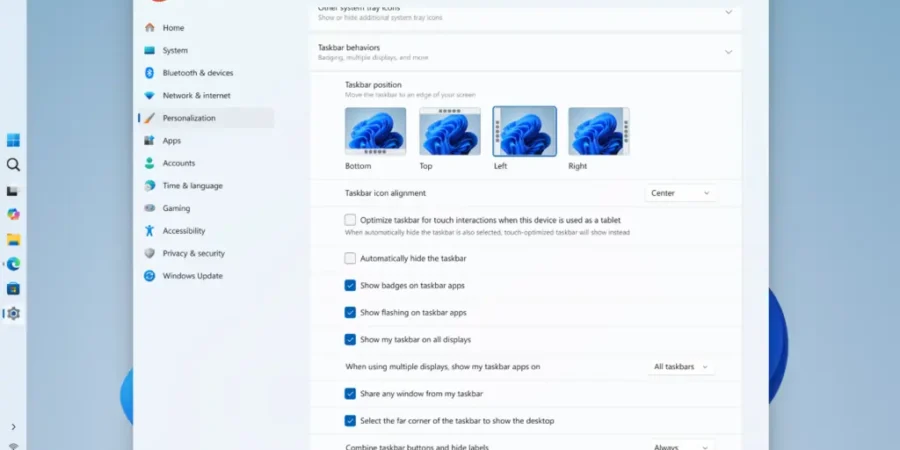The height and width of the screenshot is (450, 900).
Task: Open Gaming settings
Action: 205,208
